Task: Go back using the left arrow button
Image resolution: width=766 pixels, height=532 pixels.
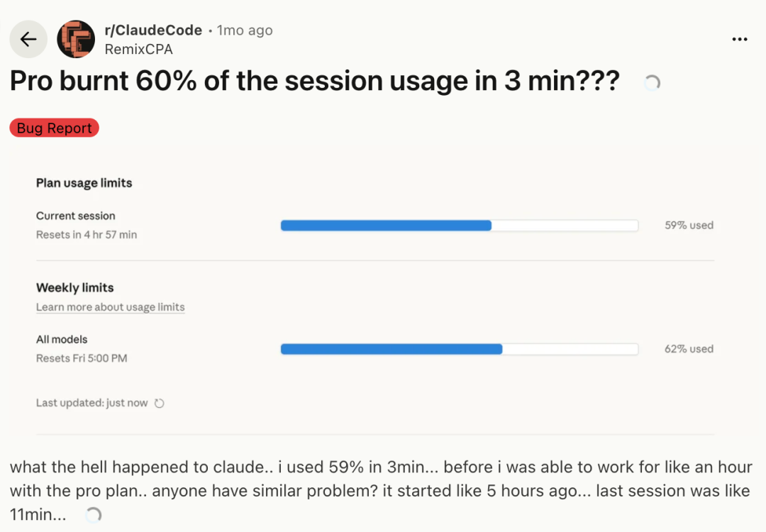Action: [x=28, y=39]
